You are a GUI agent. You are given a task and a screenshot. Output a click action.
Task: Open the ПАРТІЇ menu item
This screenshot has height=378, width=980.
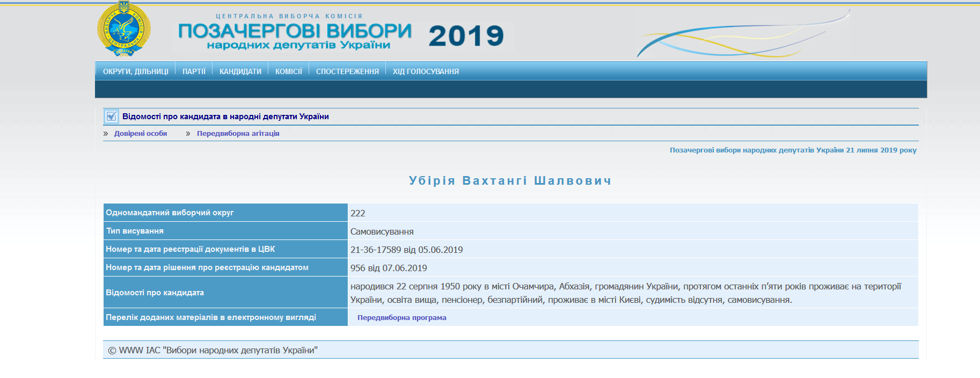[194, 71]
